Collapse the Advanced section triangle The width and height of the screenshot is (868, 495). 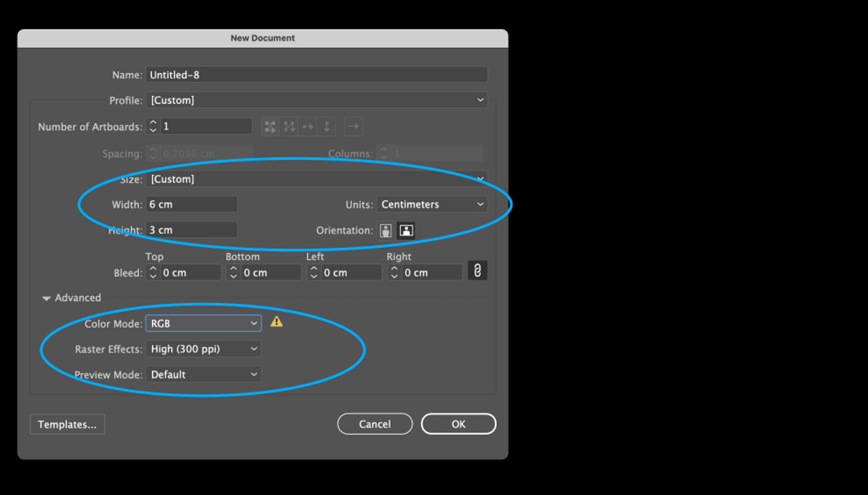(46, 298)
